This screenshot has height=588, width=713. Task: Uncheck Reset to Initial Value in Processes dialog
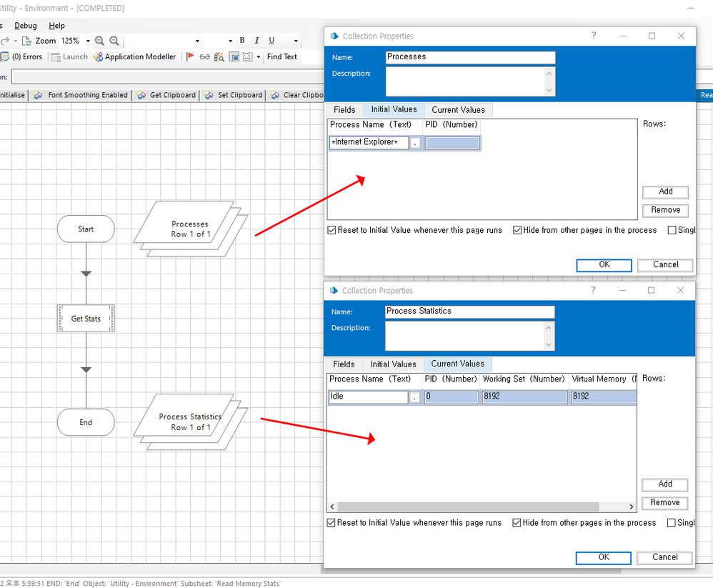[331, 231]
